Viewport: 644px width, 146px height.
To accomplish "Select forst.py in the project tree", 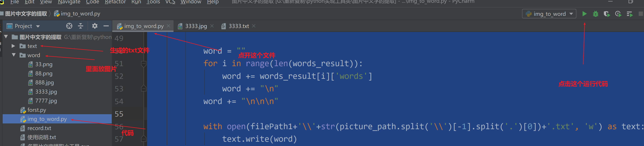I will [57, 110].
